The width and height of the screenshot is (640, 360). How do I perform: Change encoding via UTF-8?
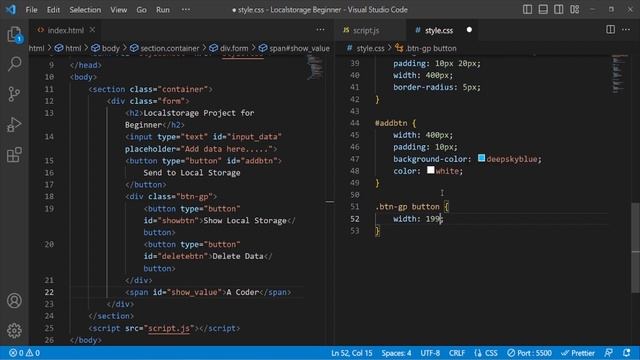[x=430, y=353]
